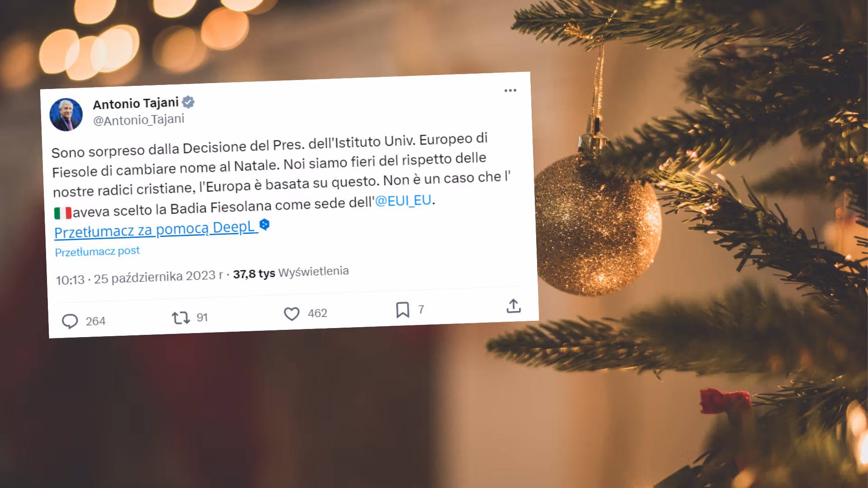Click the DeepL logo icon
The image size is (868, 488).
pyautogui.click(x=264, y=224)
